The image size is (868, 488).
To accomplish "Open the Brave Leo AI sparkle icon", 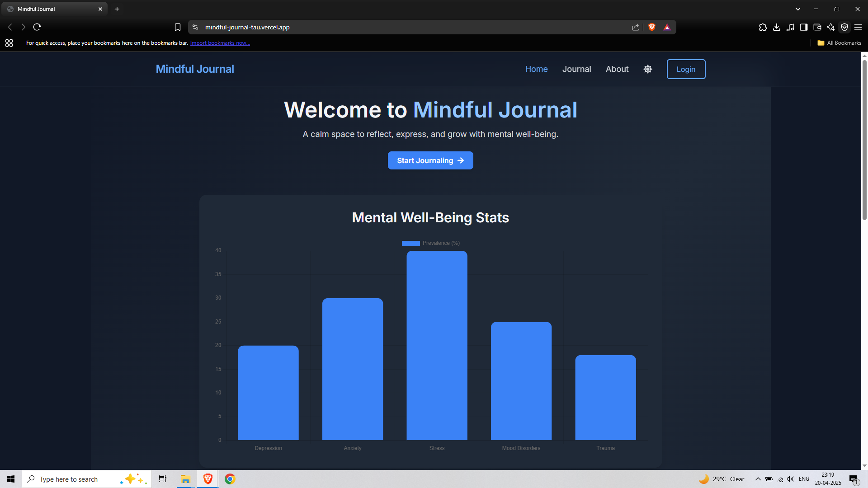I will pos(830,27).
